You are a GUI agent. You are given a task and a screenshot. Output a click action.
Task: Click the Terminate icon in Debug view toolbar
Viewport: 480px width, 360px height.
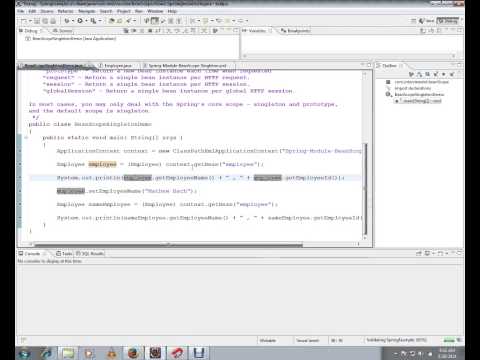tap(150, 31)
